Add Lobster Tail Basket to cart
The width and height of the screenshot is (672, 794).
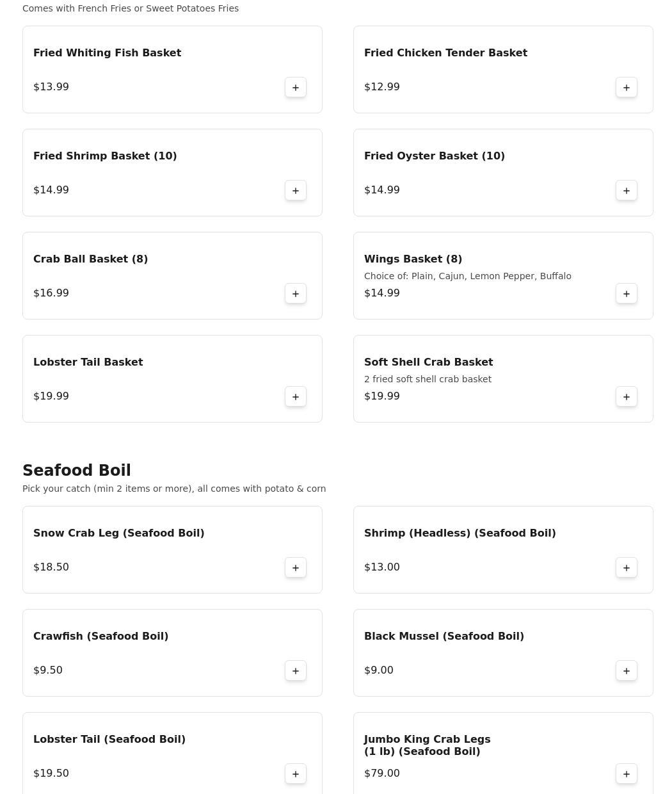[295, 397]
